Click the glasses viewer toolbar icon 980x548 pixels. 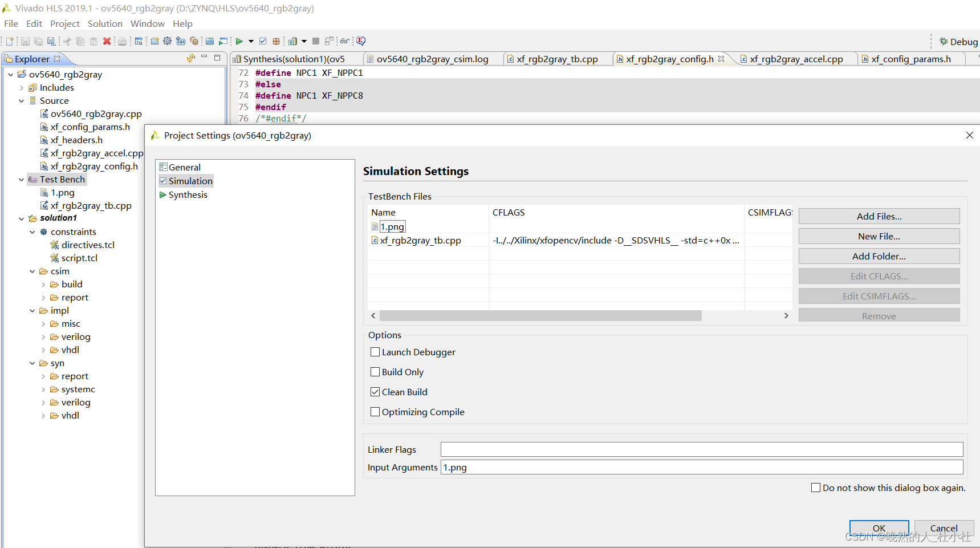tap(345, 41)
